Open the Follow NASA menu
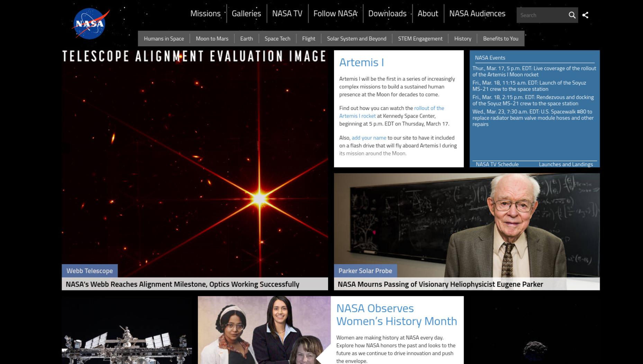This screenshot has height=364, width=643. 335,13
